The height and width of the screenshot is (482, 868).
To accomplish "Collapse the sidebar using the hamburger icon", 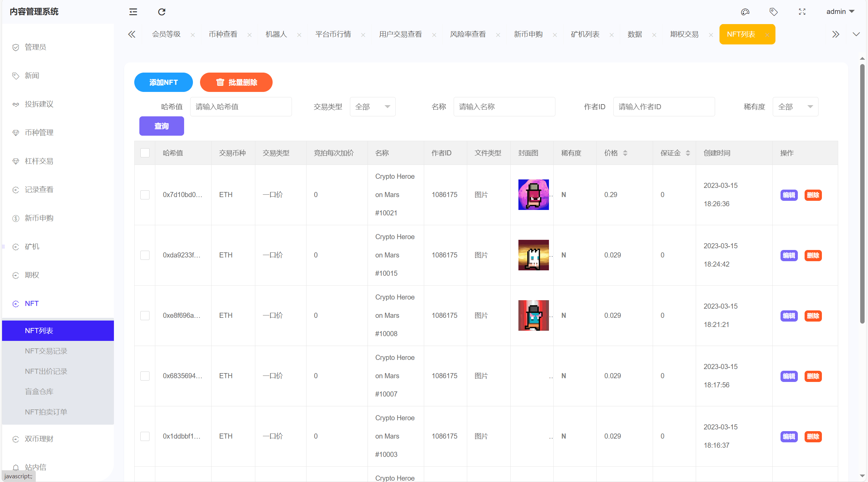I will pyautogui.click(x=133, y=12).
